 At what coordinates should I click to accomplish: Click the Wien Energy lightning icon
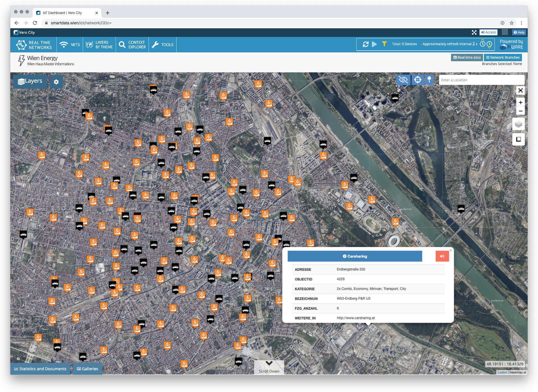tap(21, 60)
